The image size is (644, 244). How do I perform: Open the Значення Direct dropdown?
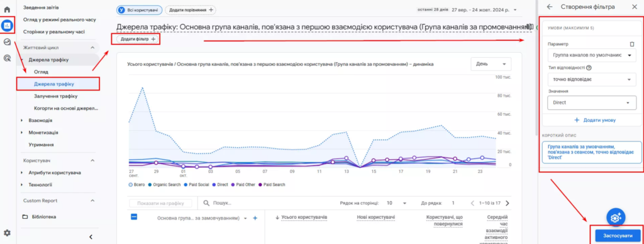(591, 103)
